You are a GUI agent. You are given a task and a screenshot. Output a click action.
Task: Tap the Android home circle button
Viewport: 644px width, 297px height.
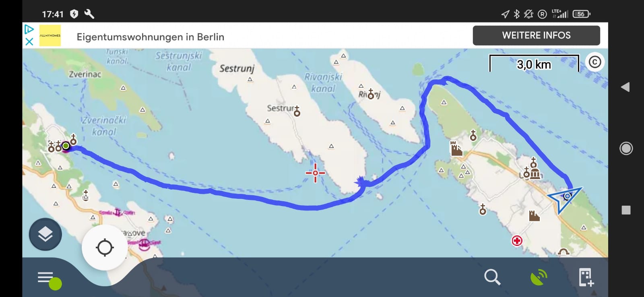point(626,148)
